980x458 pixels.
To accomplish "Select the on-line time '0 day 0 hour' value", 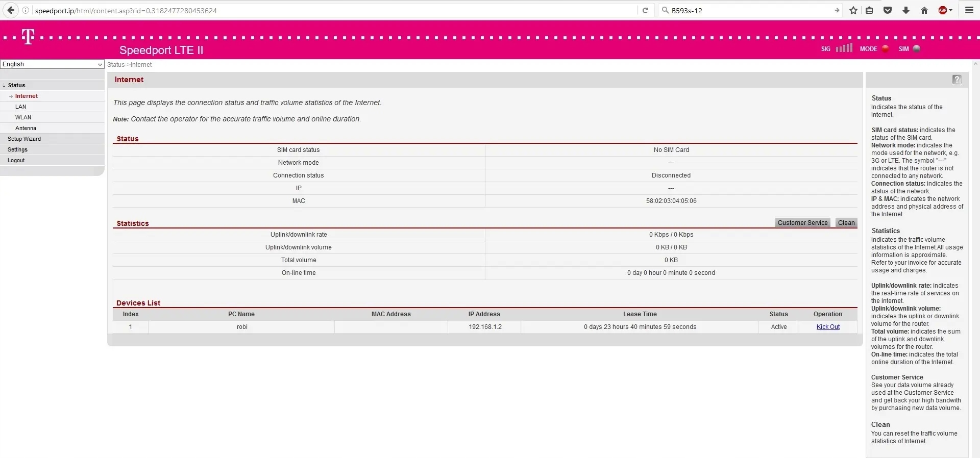I will click(671, 273).
